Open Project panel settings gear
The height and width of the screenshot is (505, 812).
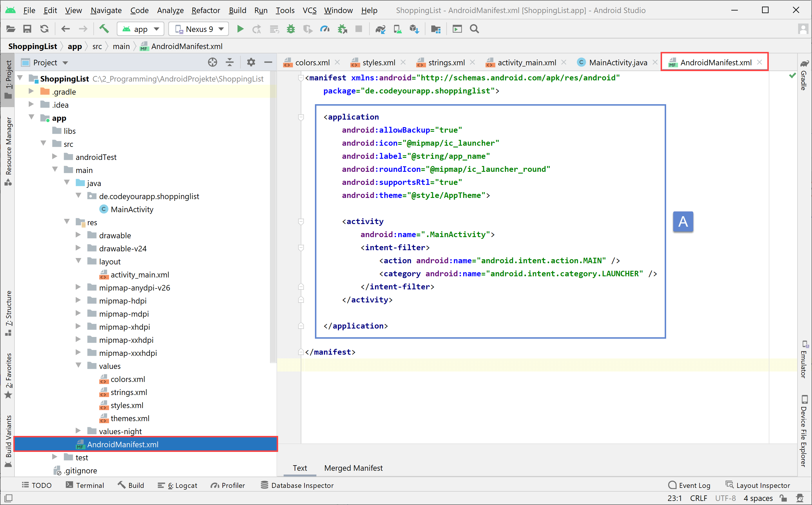point(251,62)
